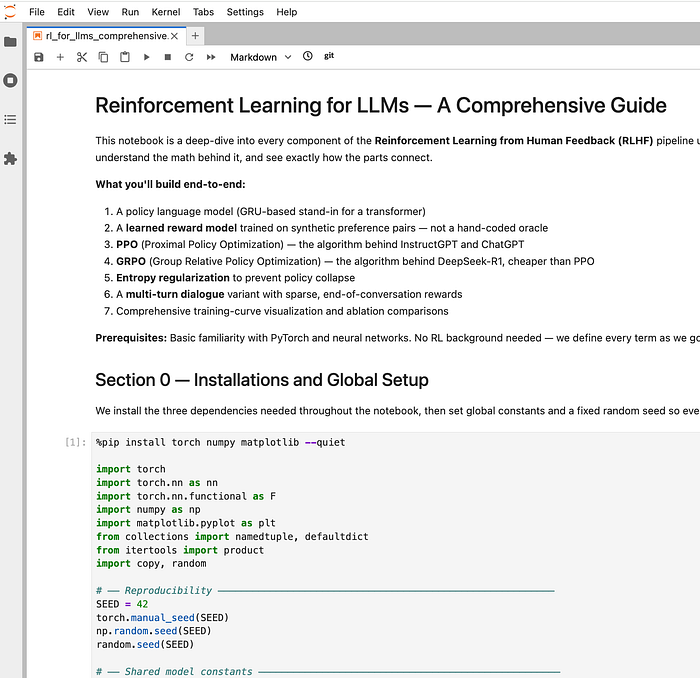The height and width of the screenshot is (678, 700).
Task: Open the Kernel menu
Action: pos(166,12)
